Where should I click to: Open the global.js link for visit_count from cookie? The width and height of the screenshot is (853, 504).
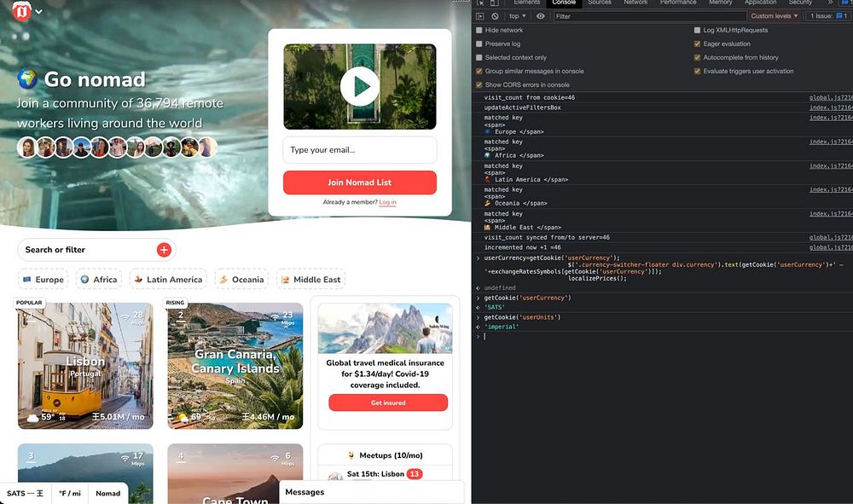pyautogui.click(x=831, y=98)
